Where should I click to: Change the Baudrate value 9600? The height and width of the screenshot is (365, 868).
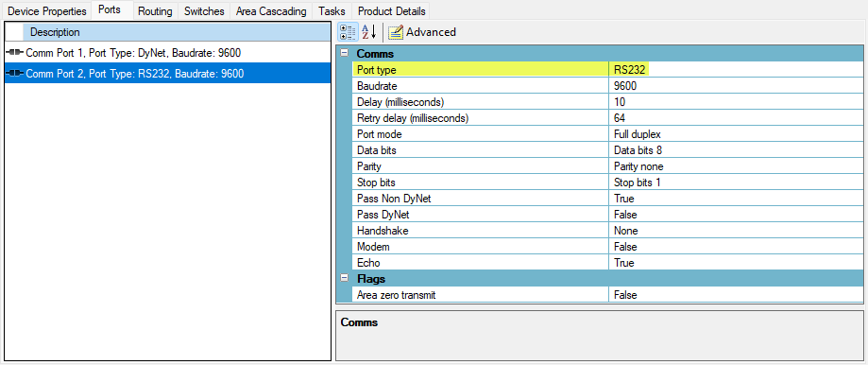pyautogui.click(x=736, y=86)
